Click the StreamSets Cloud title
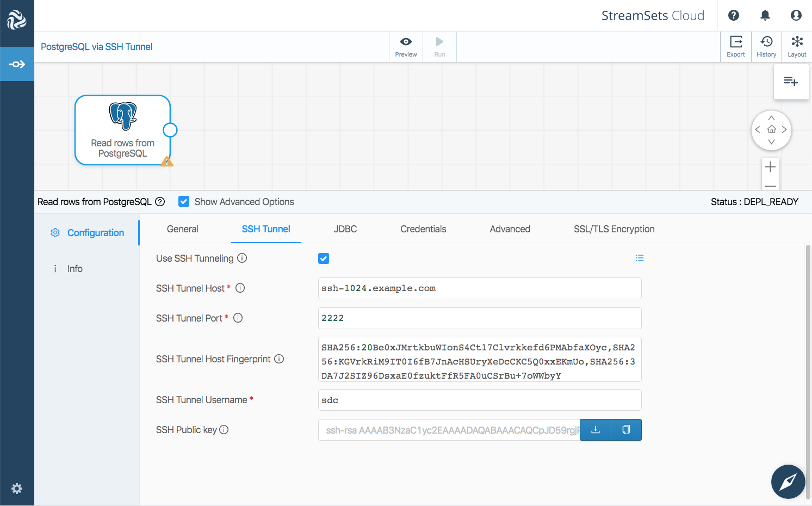This screenshot has height=506, width=812. pyautogui.click(x=653, y=15)
